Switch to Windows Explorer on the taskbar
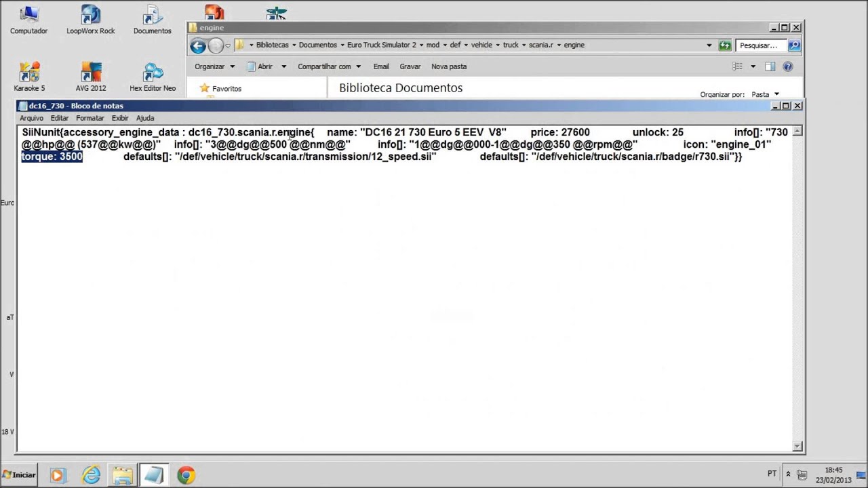This screenshot has height=488, width=868. (x=123, y=475)
